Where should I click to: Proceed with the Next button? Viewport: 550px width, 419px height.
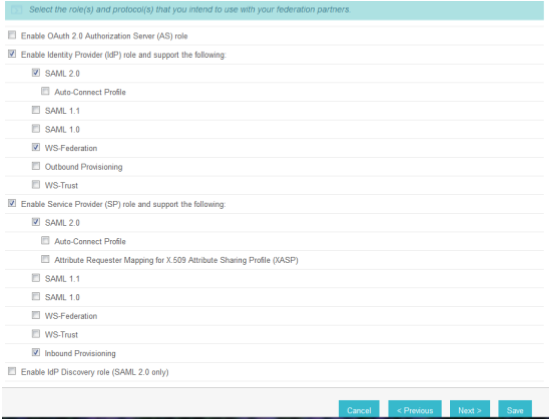pos(470,409)
